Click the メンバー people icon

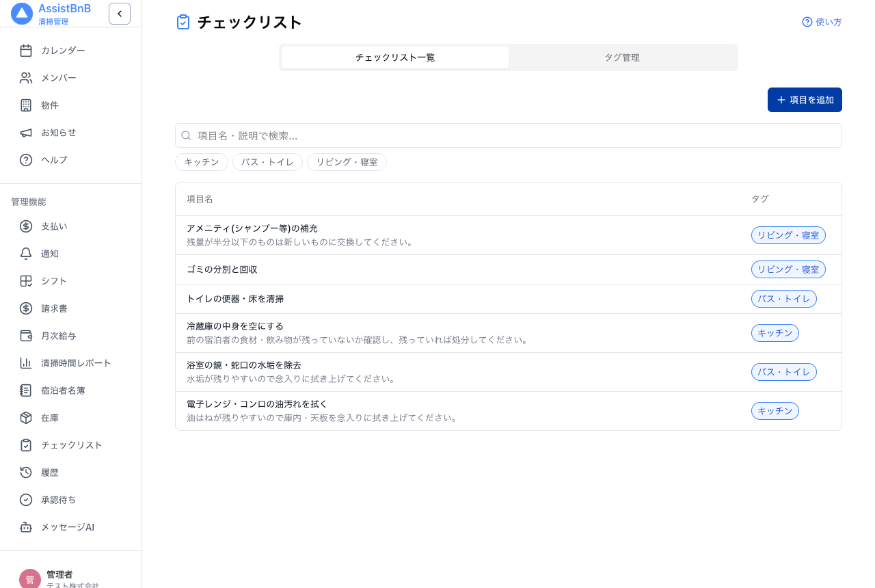(26, 78)
